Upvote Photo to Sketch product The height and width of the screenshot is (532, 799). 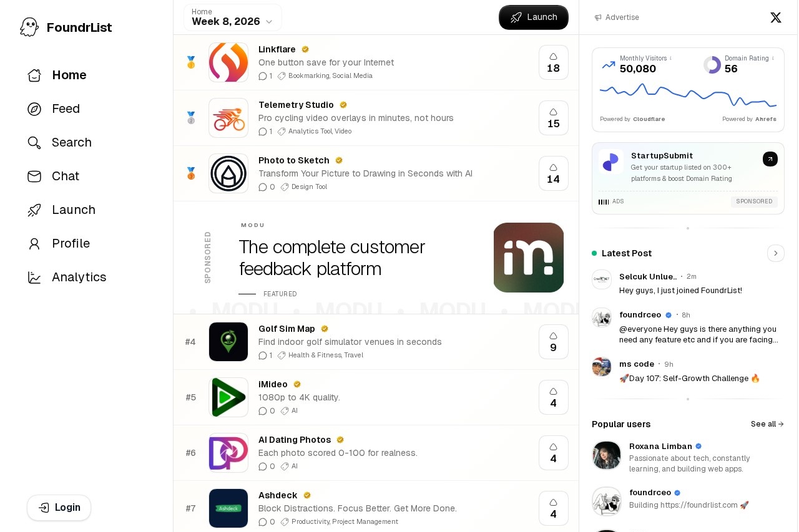point(553,173)
